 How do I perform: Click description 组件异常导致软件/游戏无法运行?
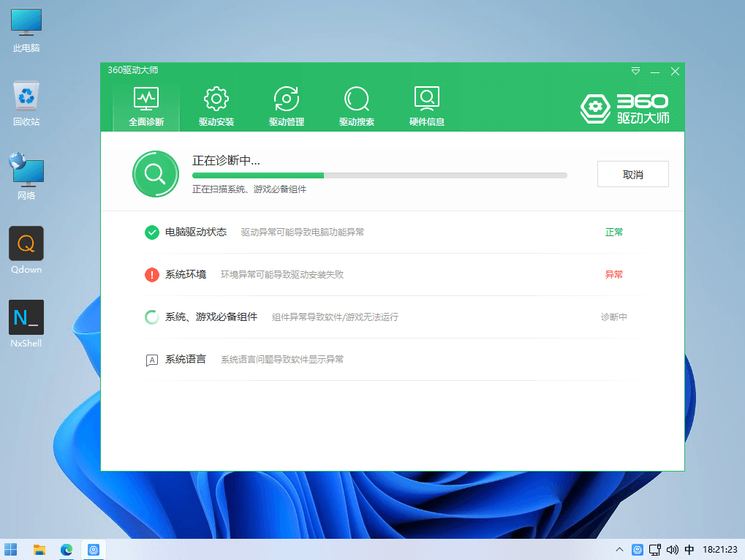click(335, 317)
